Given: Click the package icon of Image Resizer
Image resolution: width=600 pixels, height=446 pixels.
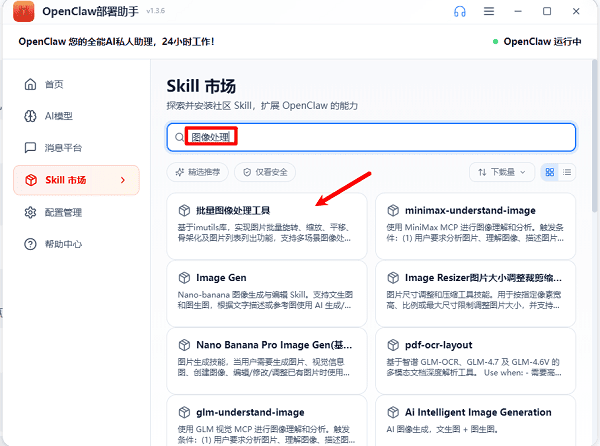Looking at the screenshot, I should coord(393,278).
